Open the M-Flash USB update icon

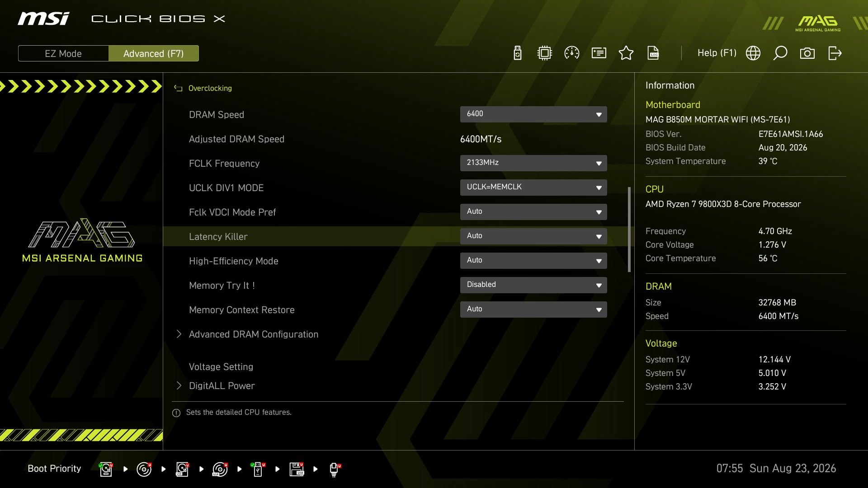[x=518, y=53]
